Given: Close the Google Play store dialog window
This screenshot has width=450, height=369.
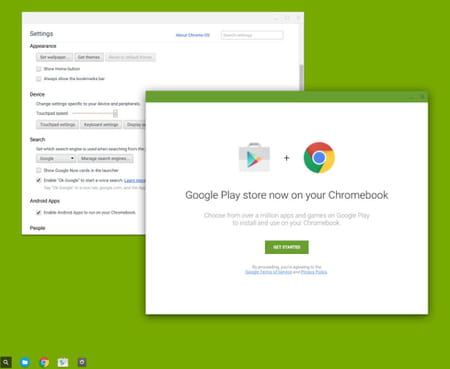Looking at the screenshot, I should 422,97.
